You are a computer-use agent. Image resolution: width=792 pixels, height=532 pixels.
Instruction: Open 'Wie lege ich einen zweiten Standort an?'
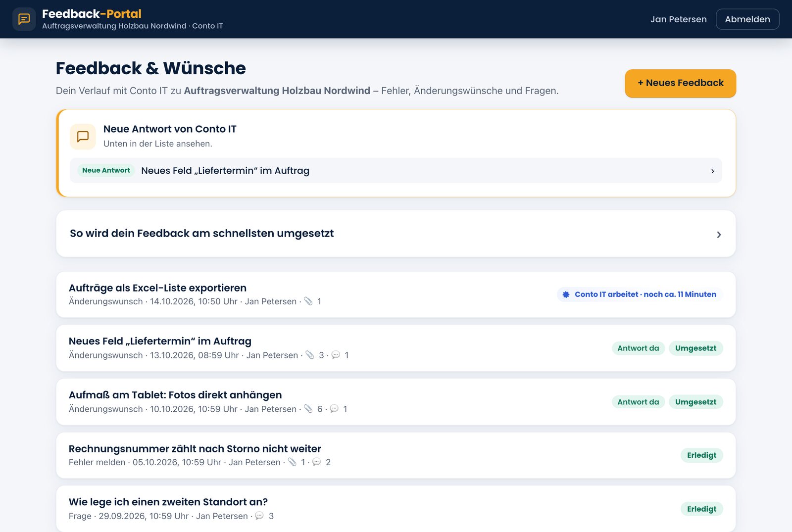396,509
